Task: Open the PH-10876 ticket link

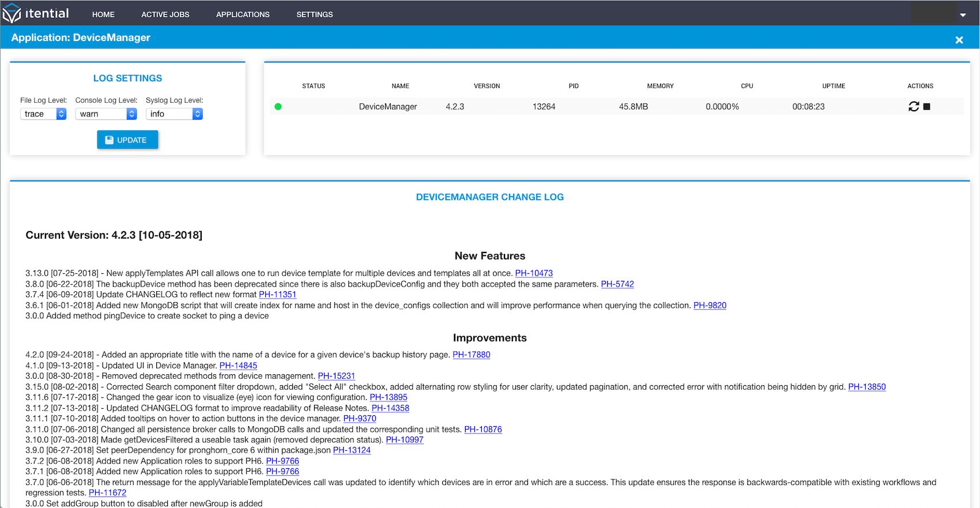Action: point(483,430)
